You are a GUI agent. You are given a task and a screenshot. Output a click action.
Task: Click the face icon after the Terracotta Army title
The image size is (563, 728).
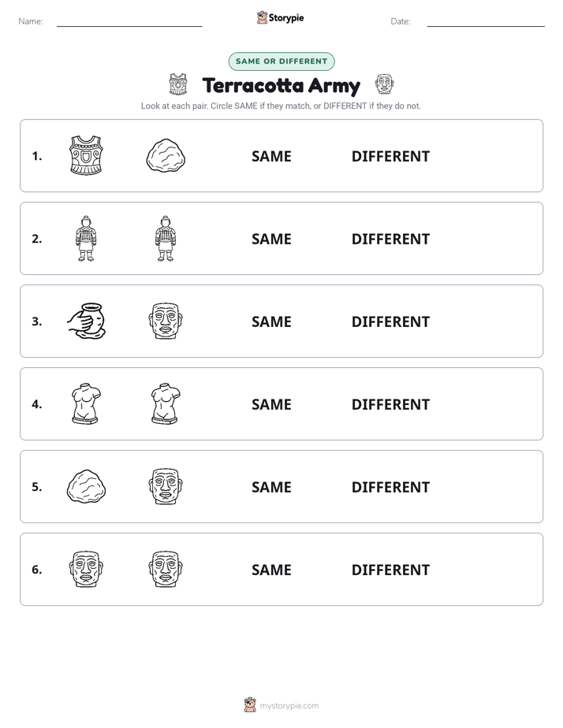pyautogui.click(x=385, y=84)
